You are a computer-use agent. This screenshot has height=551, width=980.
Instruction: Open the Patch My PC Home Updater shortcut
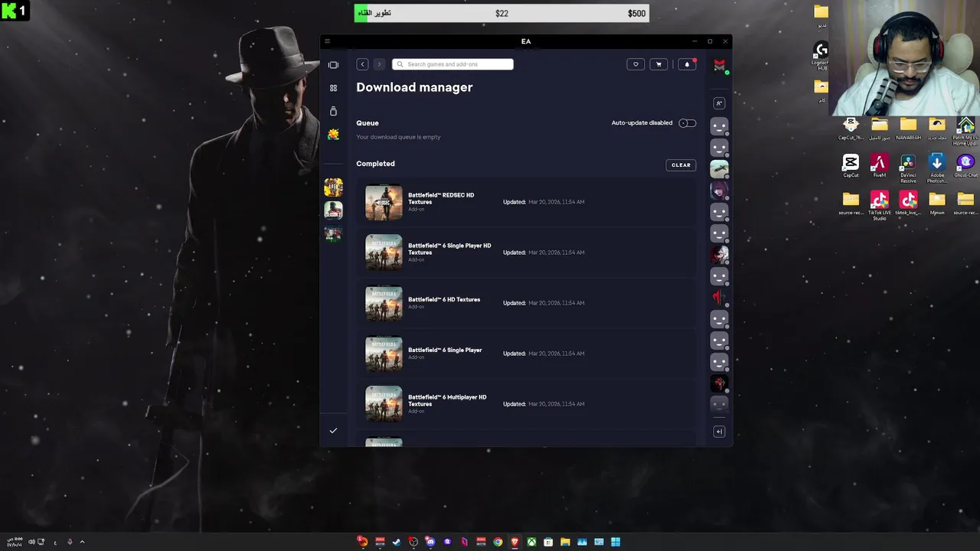point(965,131)
